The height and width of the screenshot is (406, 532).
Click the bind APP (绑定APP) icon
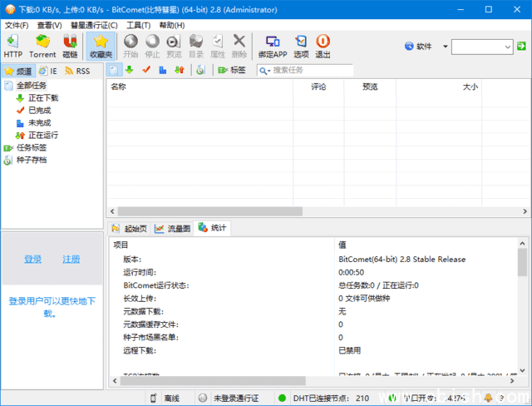(x=271, y=45)
